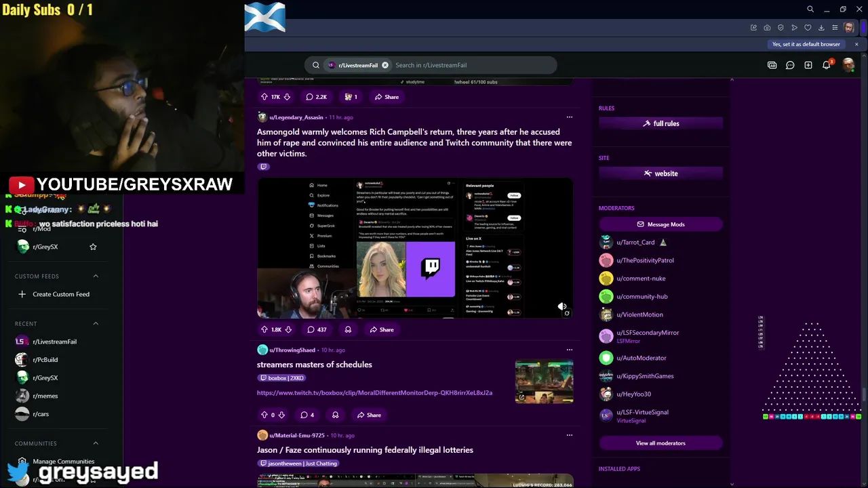The width and height of the screenshot is (868, 488).
Task: Click Create Custom Feed
Action: pos(53,294)
